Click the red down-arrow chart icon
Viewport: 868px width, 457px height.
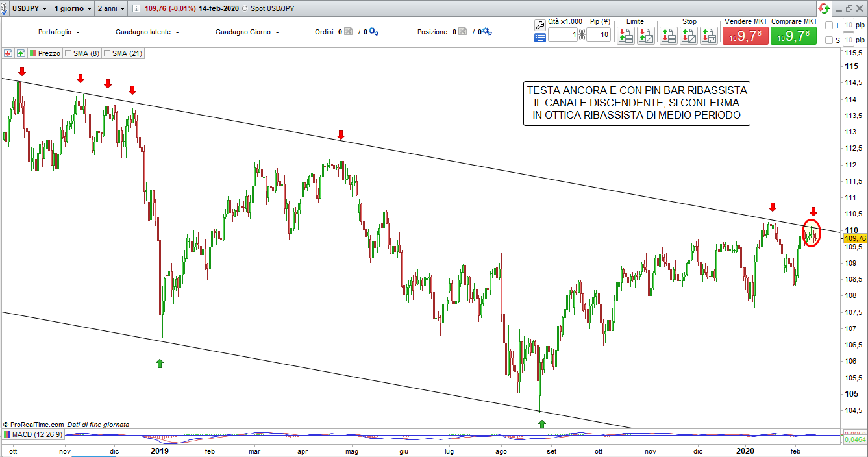pyautogui.click(x=9, y=53)
